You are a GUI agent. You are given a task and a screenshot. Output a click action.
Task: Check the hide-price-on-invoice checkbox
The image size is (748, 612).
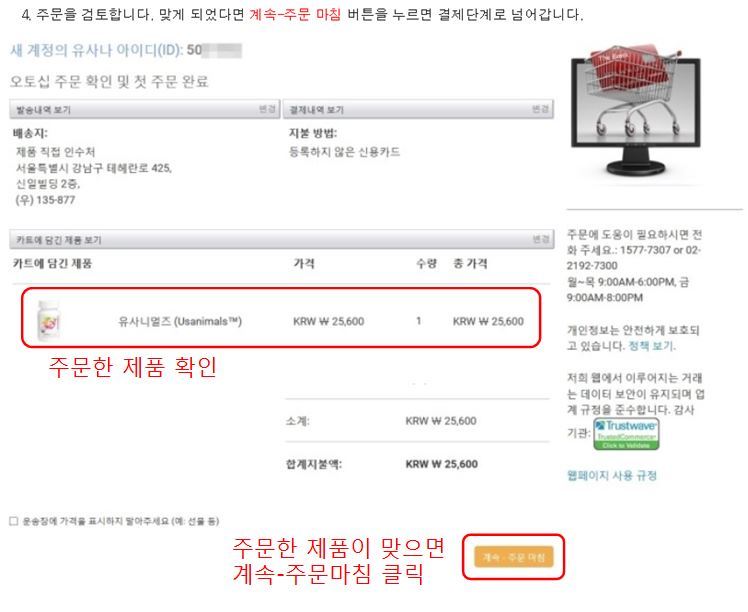pos(14,521)
